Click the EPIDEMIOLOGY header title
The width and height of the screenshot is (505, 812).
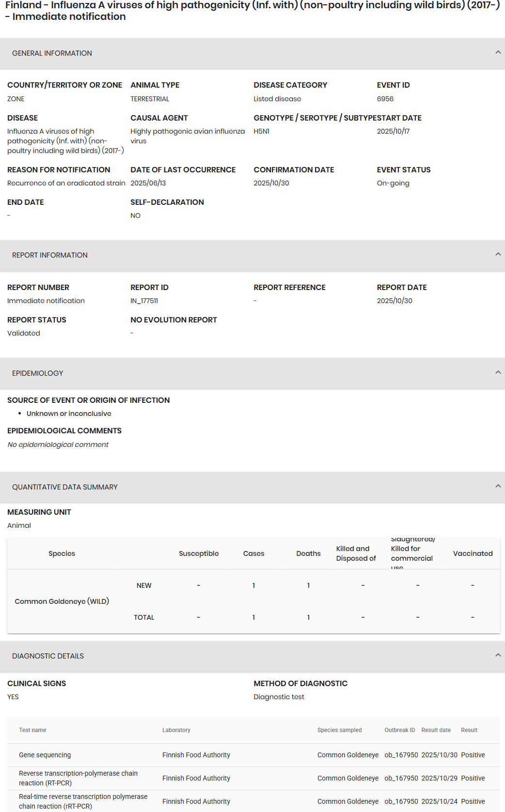38,373
